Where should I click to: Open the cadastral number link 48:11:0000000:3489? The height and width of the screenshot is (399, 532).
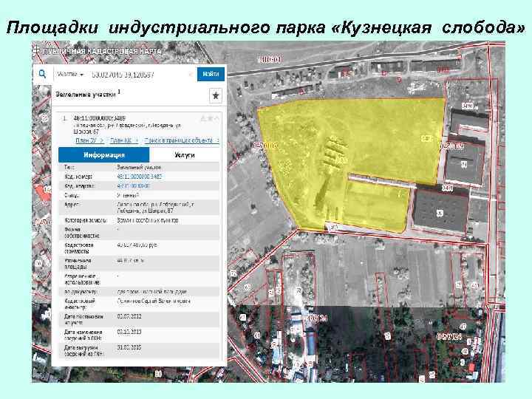pos(140,177)
